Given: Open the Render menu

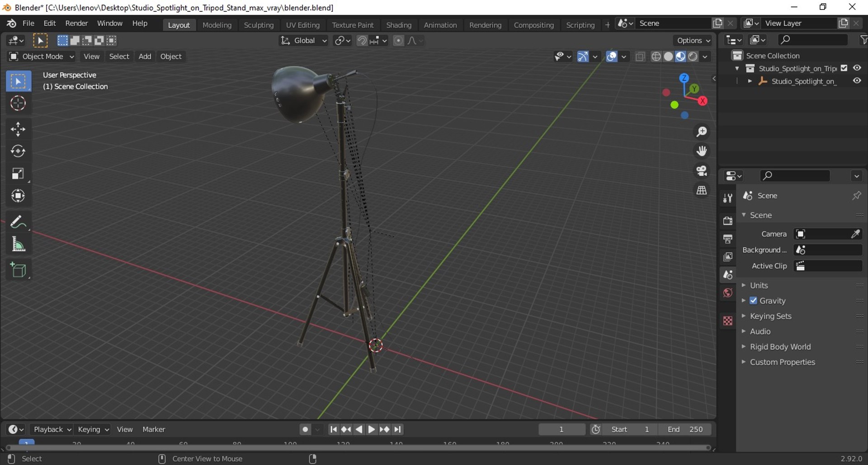Looking at the screenshot, I should click(76, 23).
